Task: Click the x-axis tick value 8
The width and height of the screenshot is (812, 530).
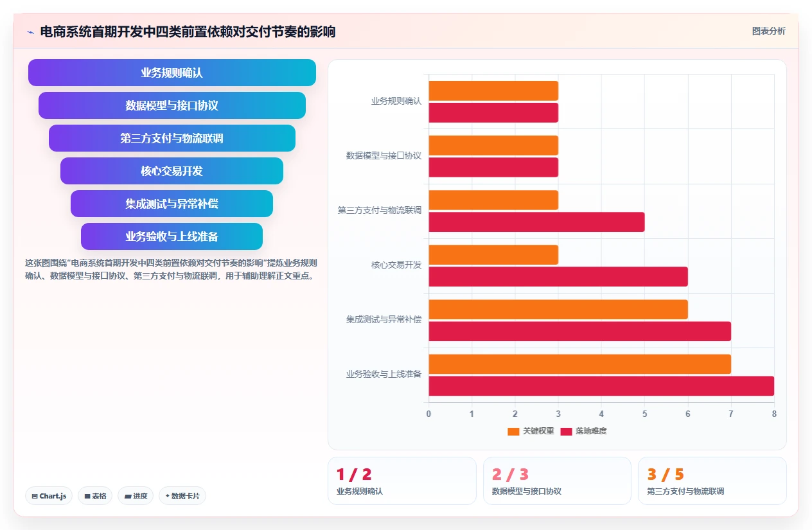Action: tap(774, 414)
